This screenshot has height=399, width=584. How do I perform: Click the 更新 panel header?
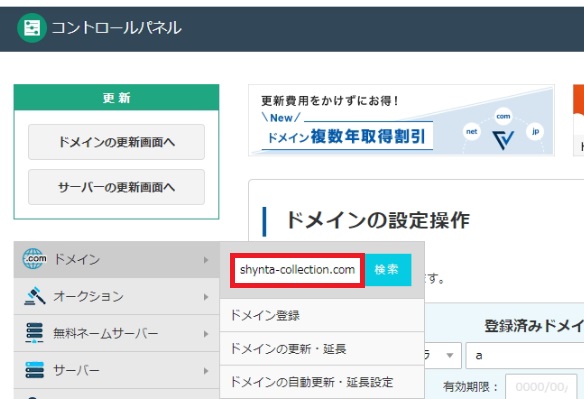[x=117, y=98]
